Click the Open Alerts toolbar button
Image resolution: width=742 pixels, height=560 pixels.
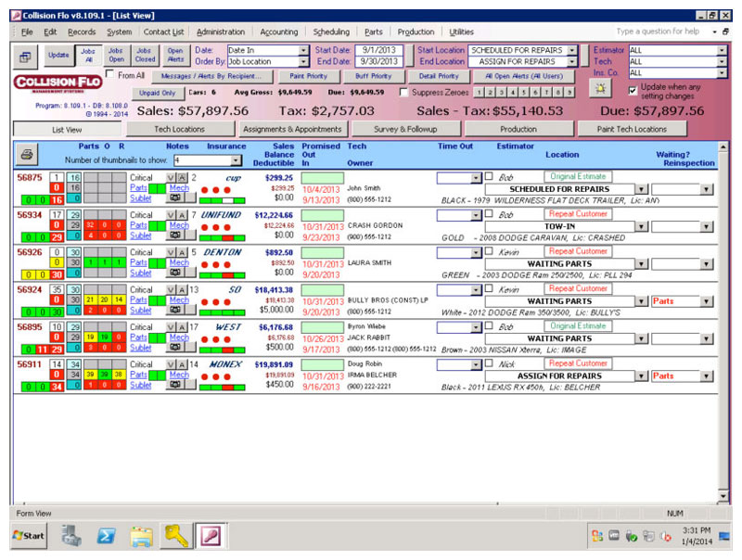175,56
